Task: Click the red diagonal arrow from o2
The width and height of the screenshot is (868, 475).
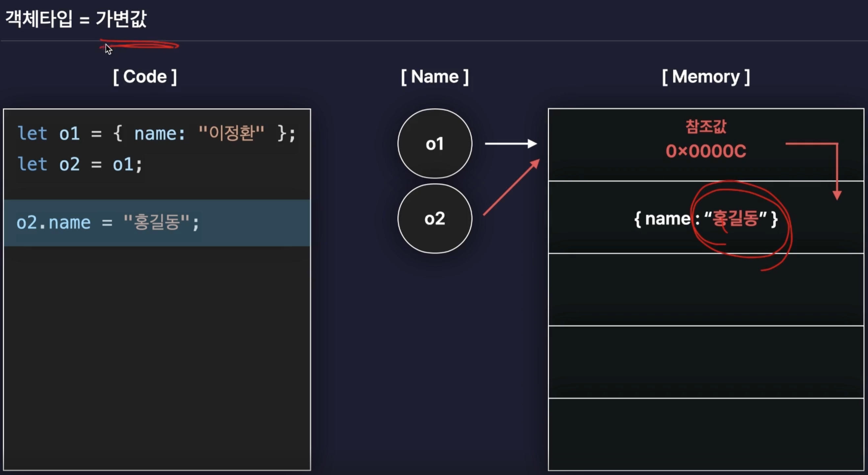Action: click(512, 187)
